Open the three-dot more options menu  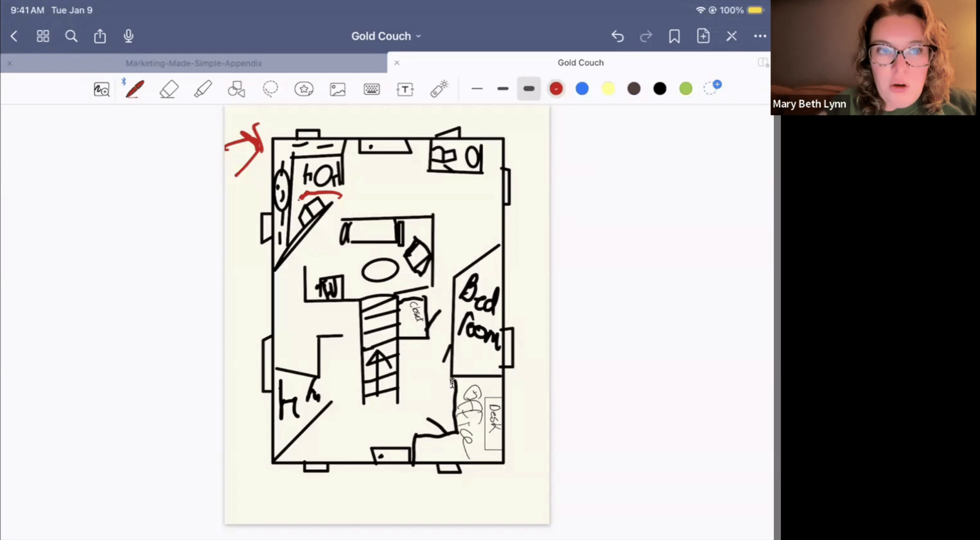click(x=760, y=36)
